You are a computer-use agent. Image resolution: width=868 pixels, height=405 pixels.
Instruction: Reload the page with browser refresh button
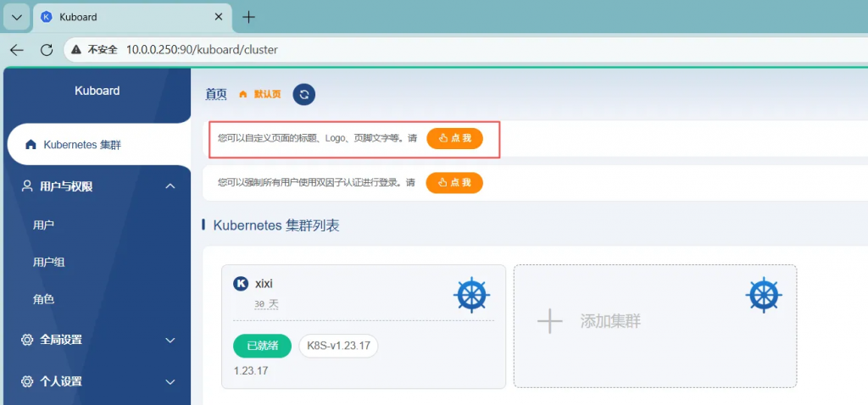click(x=47, y=50)
